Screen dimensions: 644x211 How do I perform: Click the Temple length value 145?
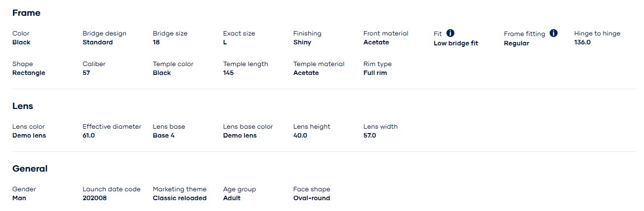point(228,73)
